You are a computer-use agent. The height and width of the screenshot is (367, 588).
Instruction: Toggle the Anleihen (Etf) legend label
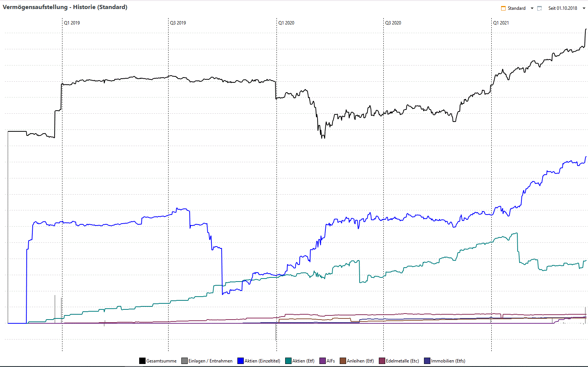click(360, 361)
